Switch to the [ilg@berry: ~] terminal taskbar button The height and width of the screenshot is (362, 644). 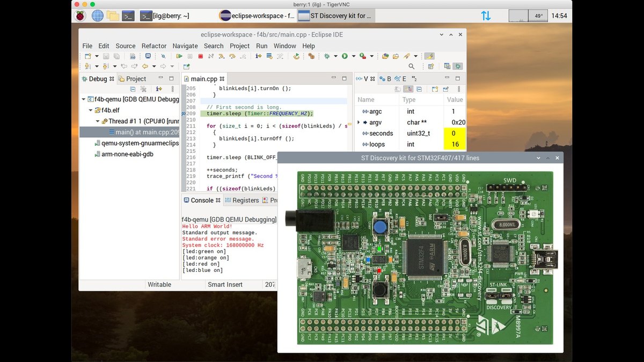[164, 16]
